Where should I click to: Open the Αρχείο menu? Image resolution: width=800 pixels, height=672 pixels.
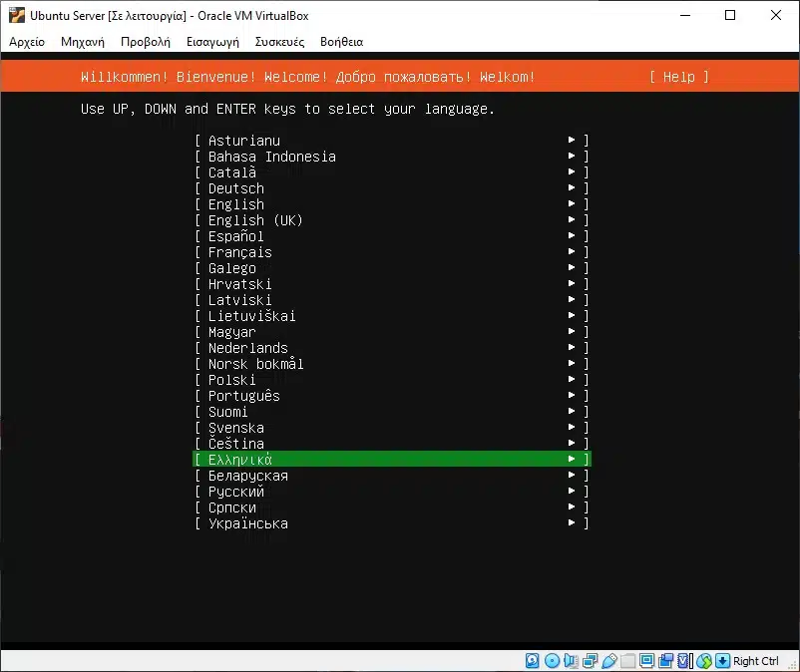[27, 42]
